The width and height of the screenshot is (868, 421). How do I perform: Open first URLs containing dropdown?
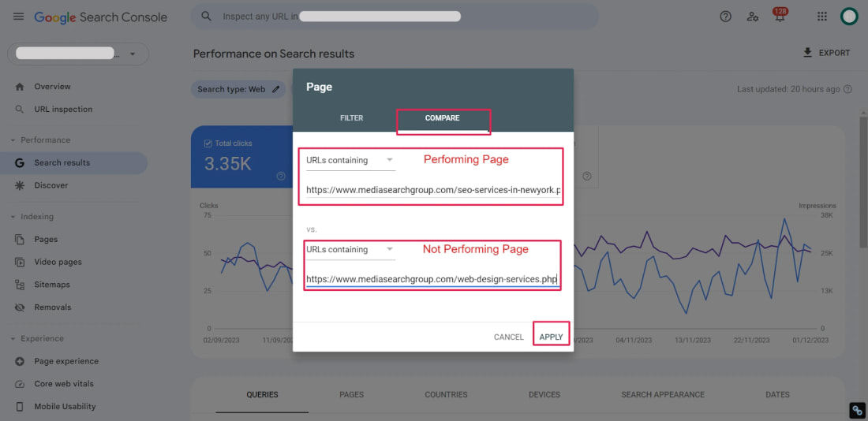tap(350, 160)
